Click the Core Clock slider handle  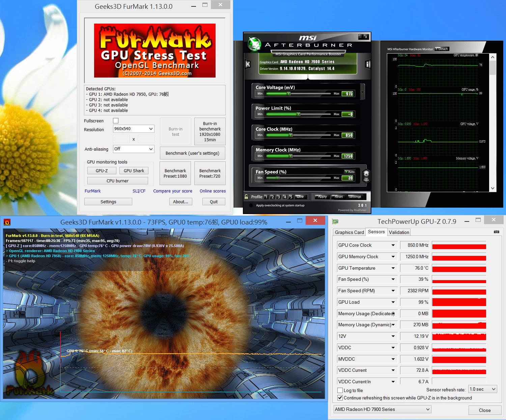(290, 135)
